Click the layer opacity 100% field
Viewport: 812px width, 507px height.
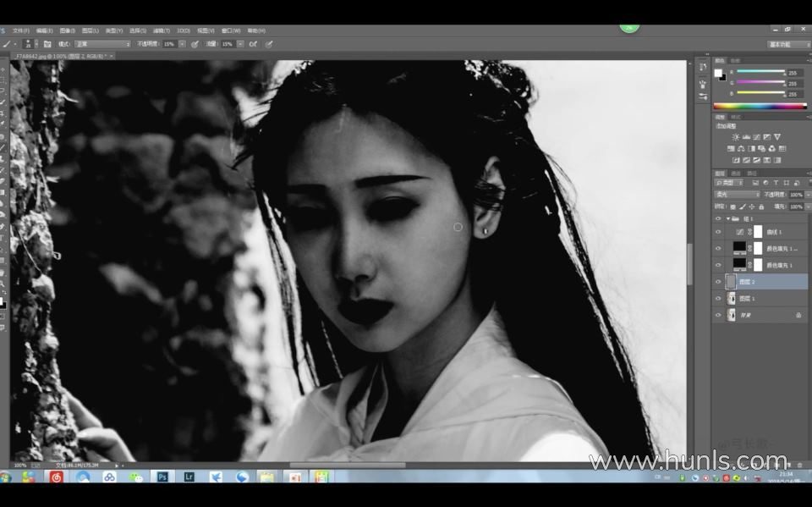pyautogui.click(x=796, y=195)
